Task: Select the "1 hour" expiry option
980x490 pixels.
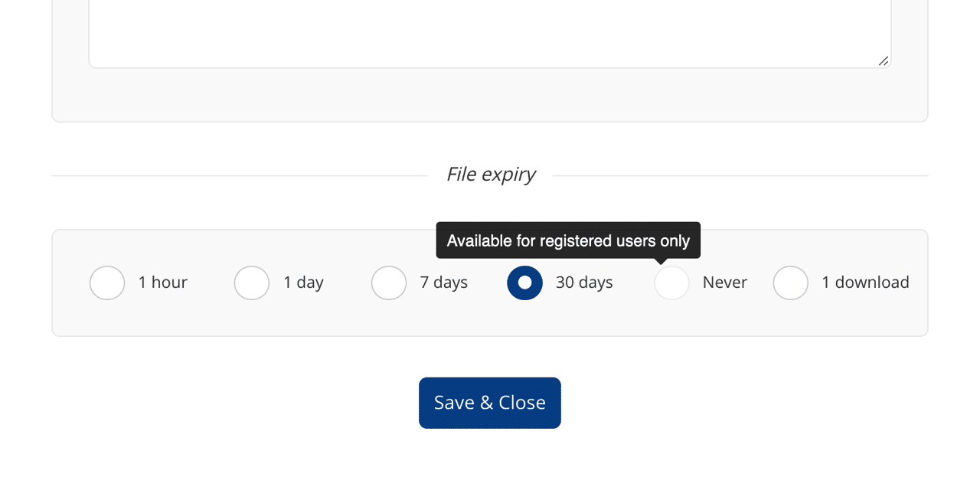Action: tap(107, 283)
